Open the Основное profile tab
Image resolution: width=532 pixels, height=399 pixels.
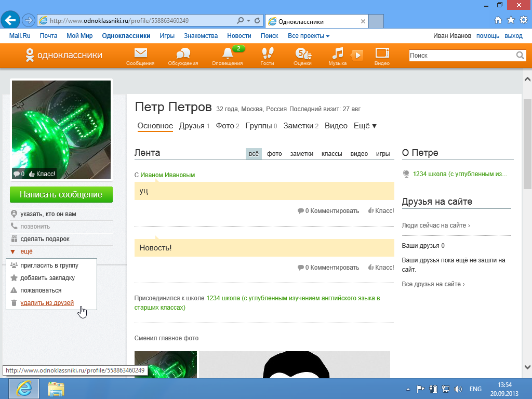point(155,126)
